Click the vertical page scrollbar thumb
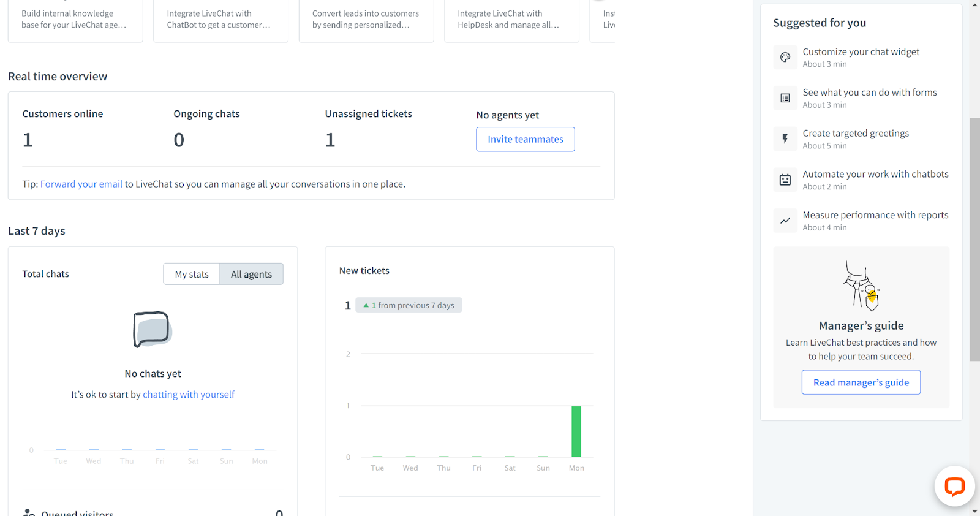Viewport: 980px width, 516px height. point(974,239)
